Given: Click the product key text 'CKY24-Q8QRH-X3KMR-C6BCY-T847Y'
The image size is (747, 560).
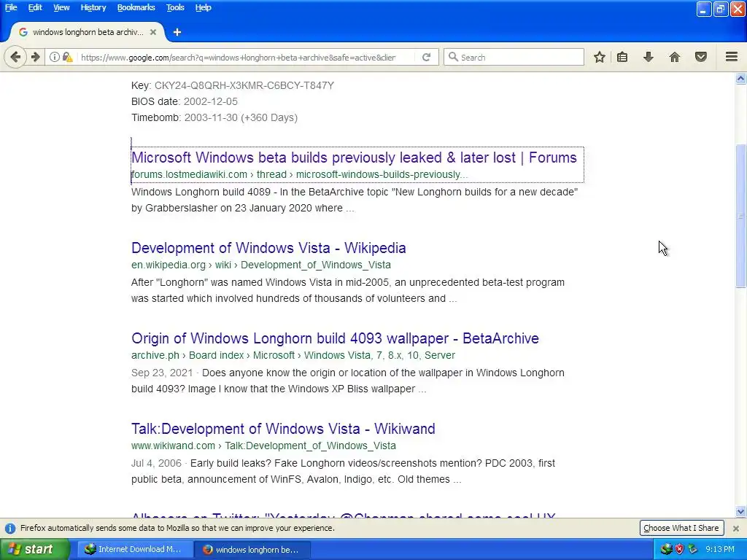Looking at the screenshot, I should [244, 86].
